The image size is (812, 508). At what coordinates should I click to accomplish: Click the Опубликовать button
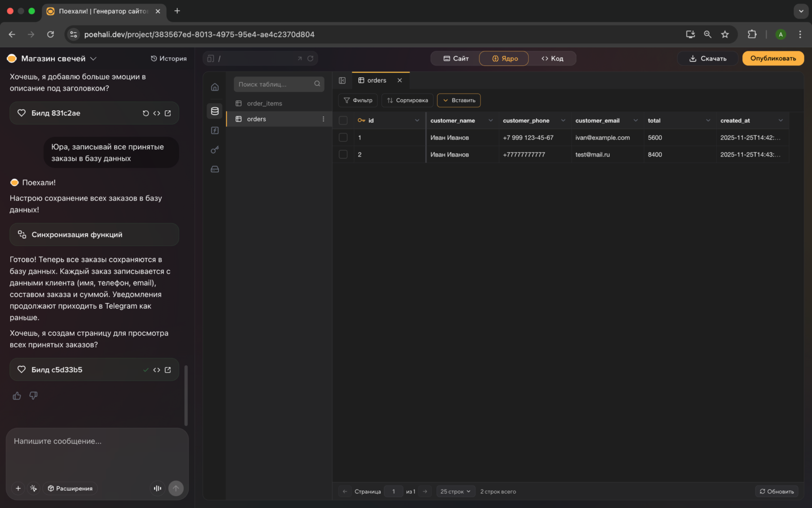[x=773, y=59]
